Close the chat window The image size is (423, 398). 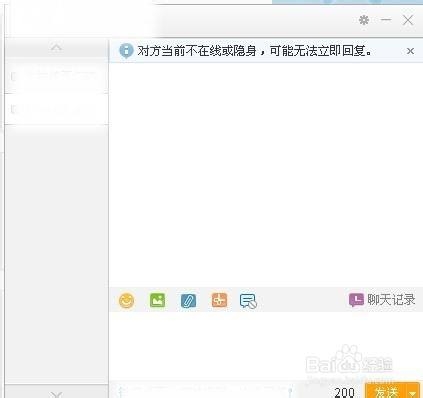click(x=408, y=20)
